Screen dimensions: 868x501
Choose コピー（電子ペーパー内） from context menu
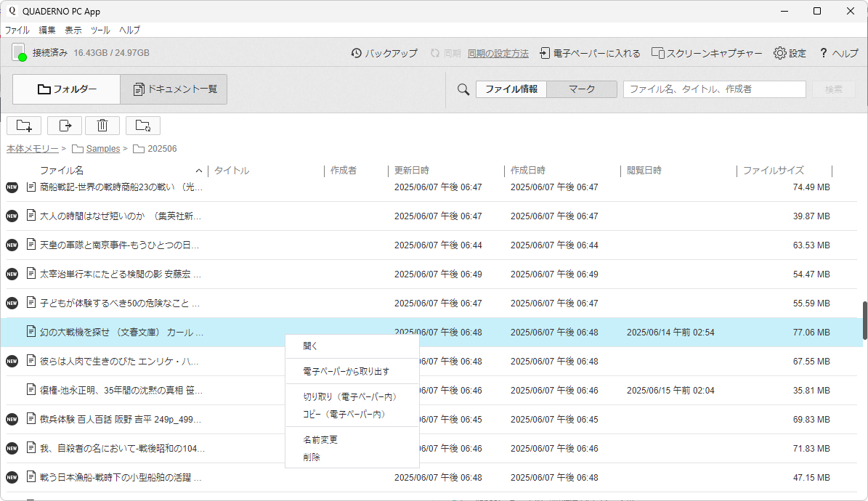pyautogui.click(x=352, y=414)
